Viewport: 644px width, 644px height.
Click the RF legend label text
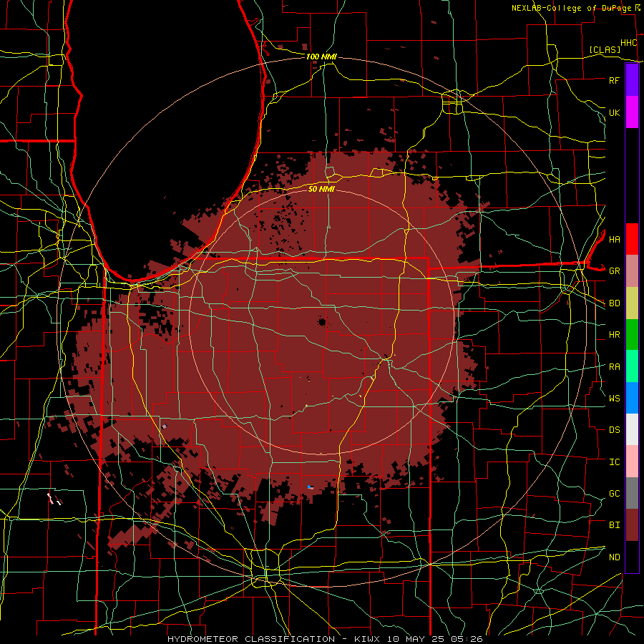[x=614, y=80]
